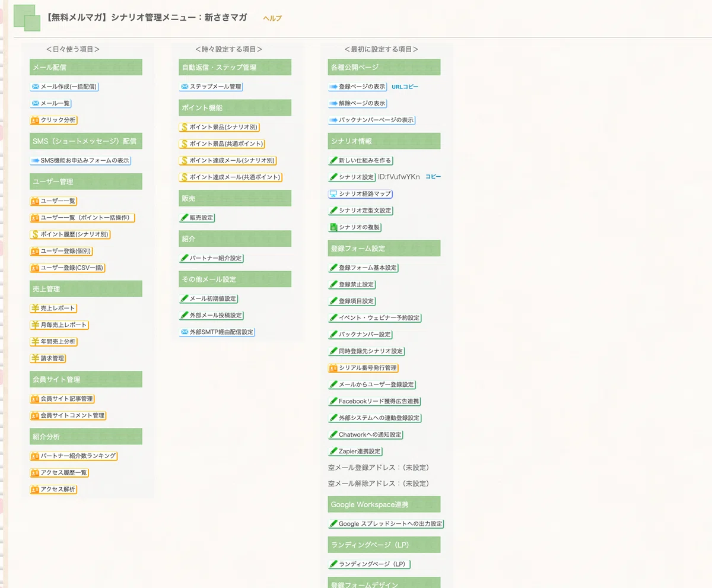Click the coin icon beside ポイント履歴(シナリオ別)
This screenshot has height=588, width=712.
(35, 234)
